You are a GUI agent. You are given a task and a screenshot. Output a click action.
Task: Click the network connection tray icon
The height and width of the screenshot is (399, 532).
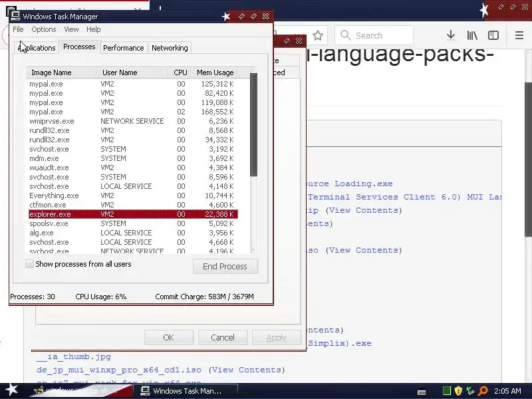tap(470, 391)
